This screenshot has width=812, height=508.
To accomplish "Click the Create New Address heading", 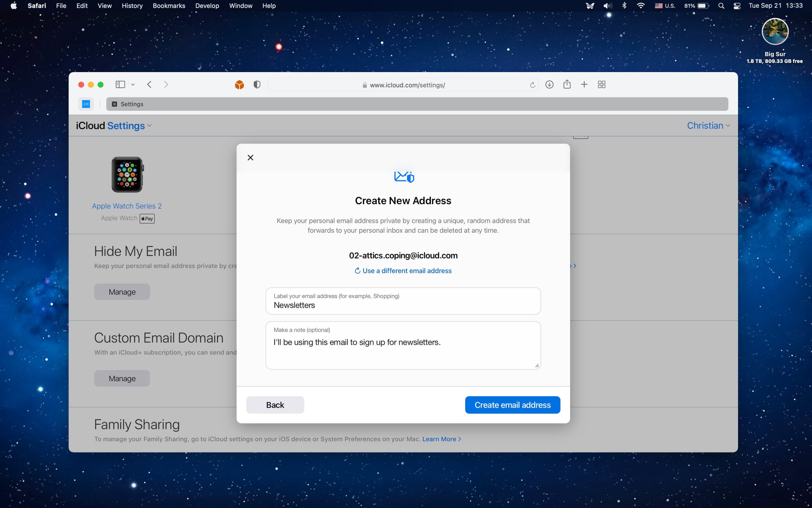I will 403,201.
